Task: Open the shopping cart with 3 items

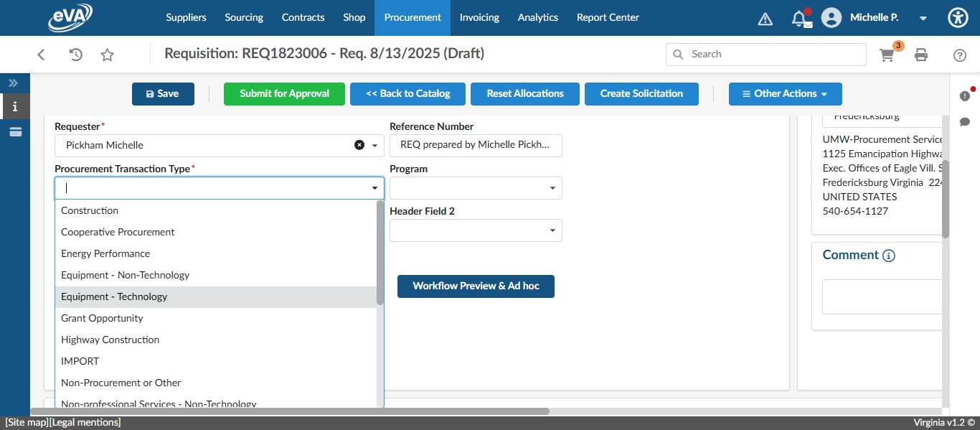Action: coord(887,54)
